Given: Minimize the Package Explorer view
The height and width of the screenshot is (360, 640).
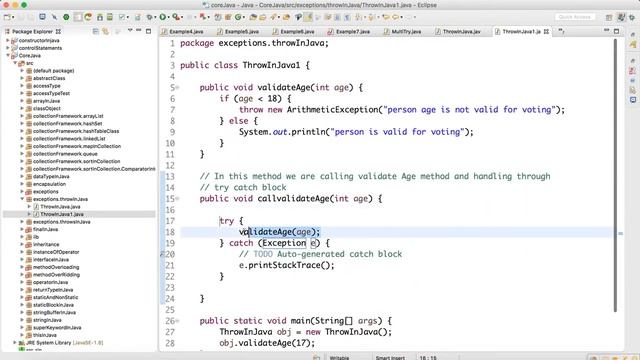Looking at the screenshot, I should coord(139,31).
